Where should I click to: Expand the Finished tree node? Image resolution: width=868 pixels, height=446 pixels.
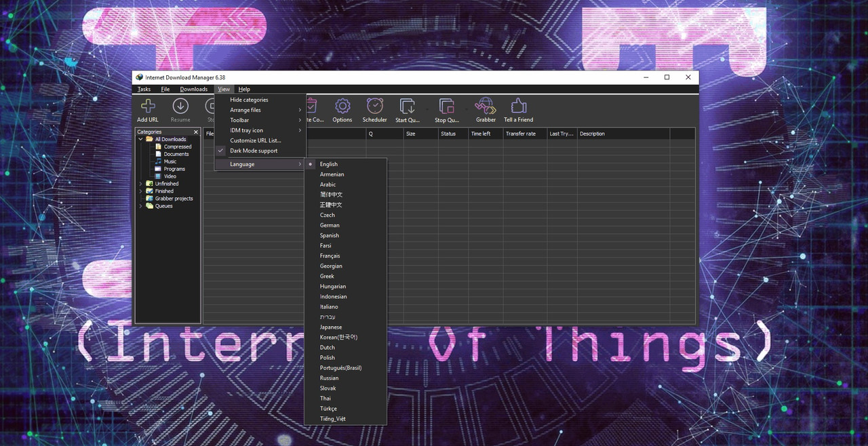point(141,191)
